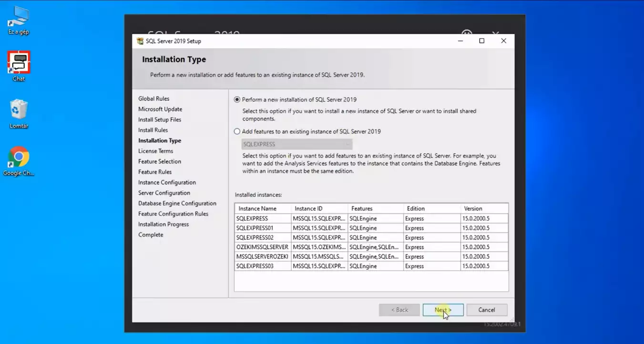Minimize the SQL Server 2019 Setup window

coord(460,41)
